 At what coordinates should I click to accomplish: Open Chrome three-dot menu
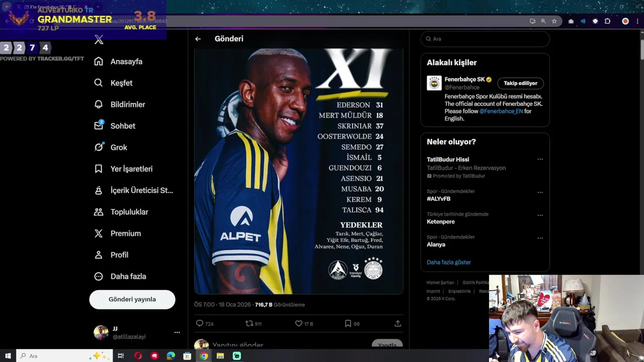pyautogui.click(x=637, y=21)
